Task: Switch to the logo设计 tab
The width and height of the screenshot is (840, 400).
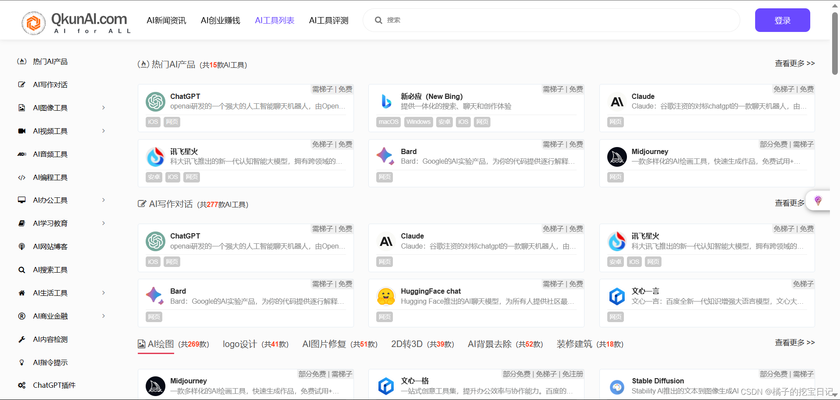Action: (x=255, y=344)
